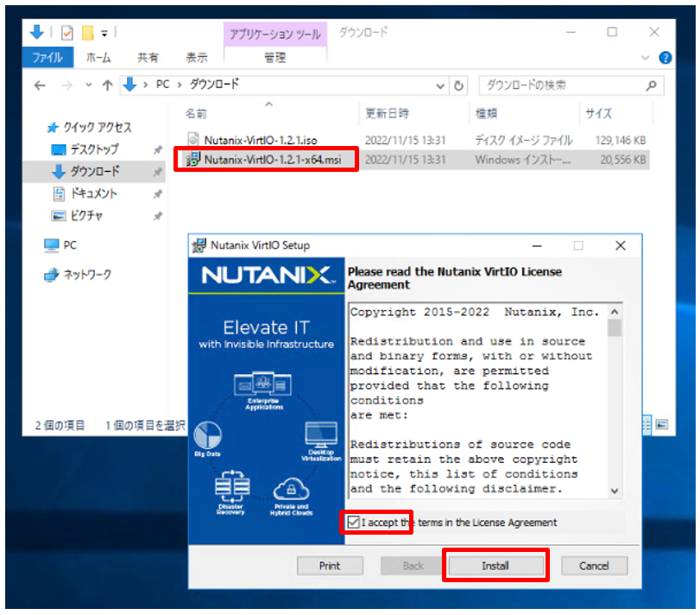Select クイック アクセス in navigation pane
The height and width of the screenshot is (615, 700).
click(98, 128)
